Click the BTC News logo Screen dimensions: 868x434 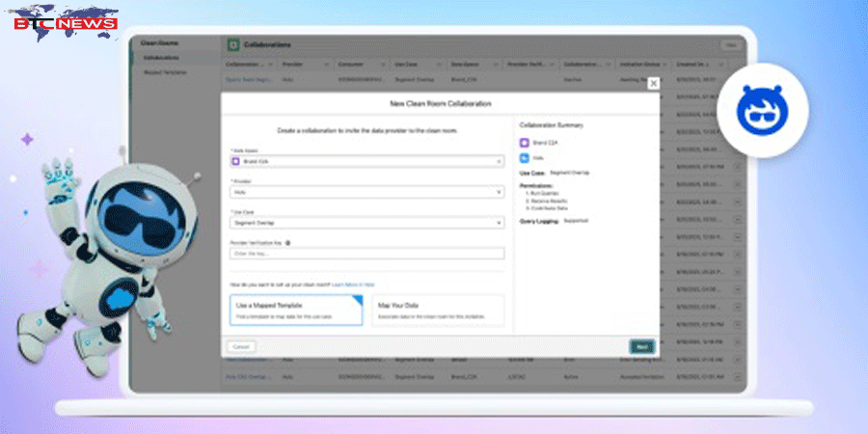[66, 20]
